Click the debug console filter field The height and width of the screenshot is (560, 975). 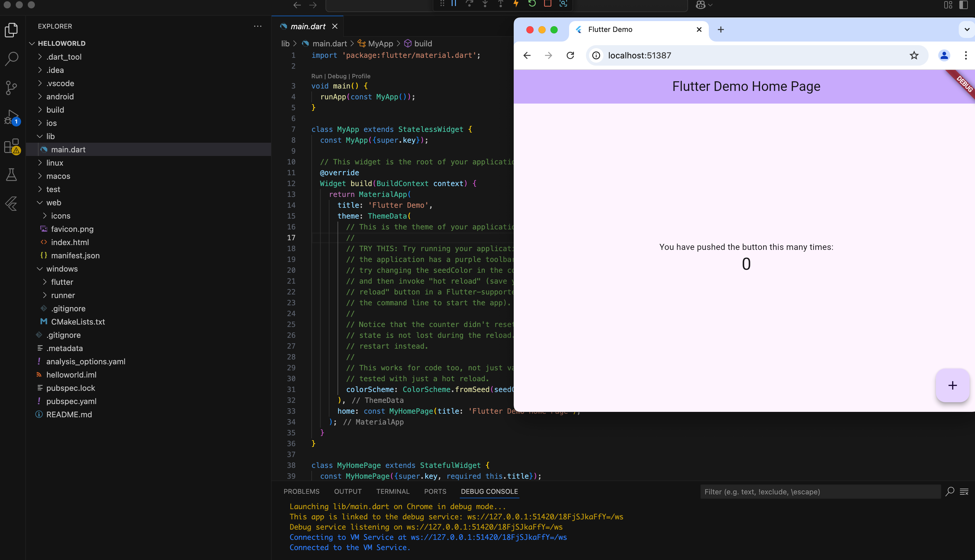coord(819,492)
